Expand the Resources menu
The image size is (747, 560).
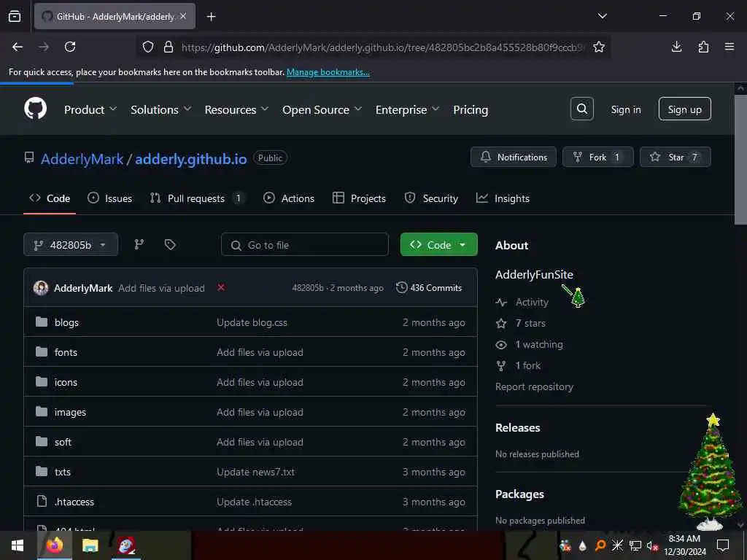[x=236, y=109]
